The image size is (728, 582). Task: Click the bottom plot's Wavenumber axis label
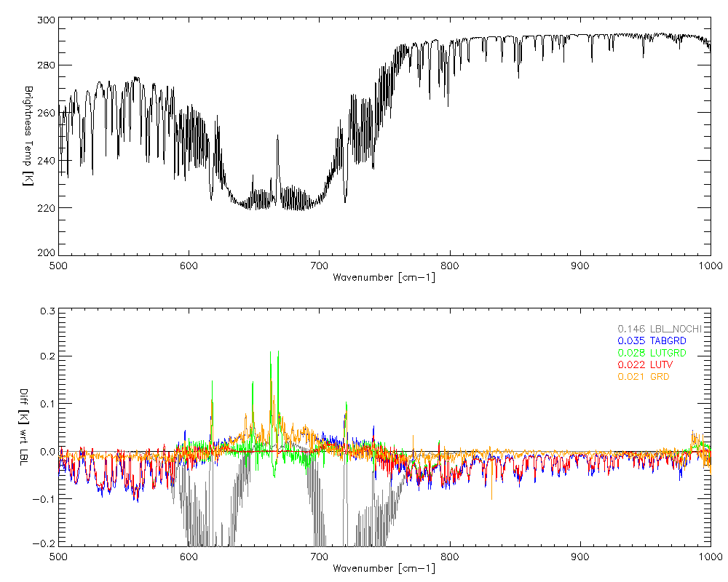click(x=384, y=568)
